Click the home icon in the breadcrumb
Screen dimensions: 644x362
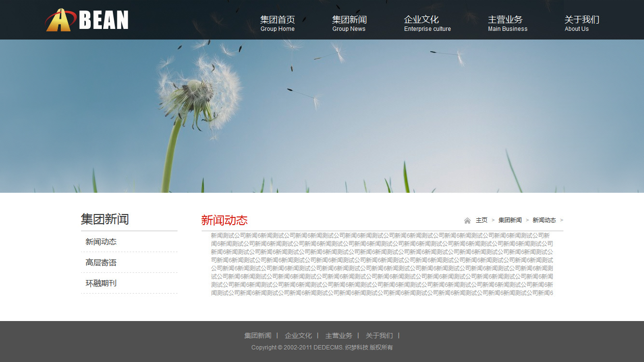tap(467, 221)
